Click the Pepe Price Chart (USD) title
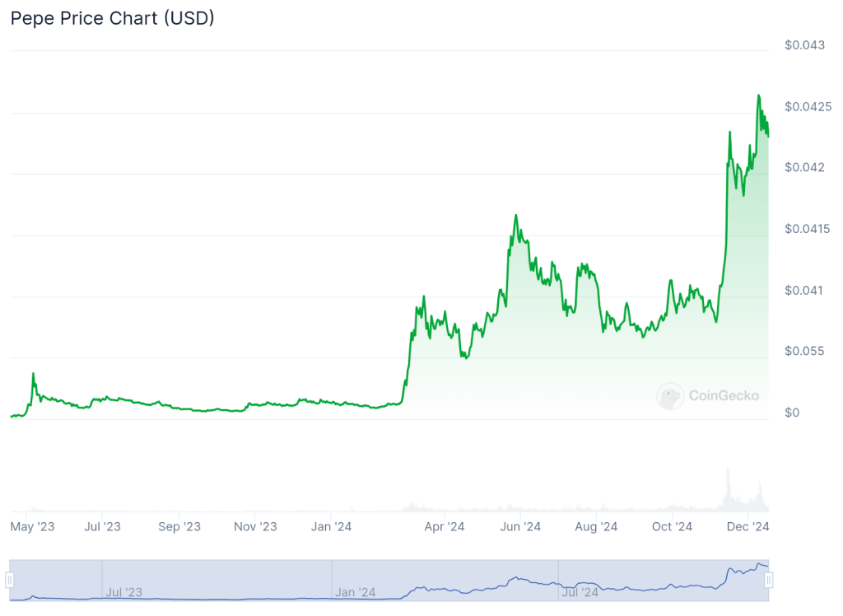 tap(112, 18)
